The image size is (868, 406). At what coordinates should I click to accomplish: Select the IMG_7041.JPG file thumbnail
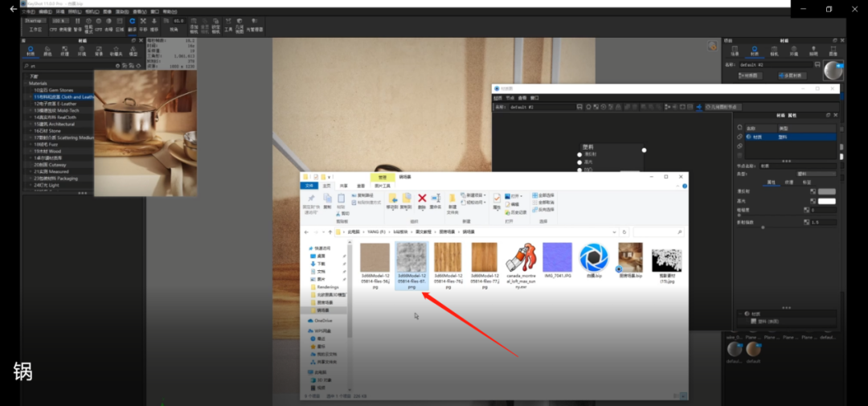[557, 257]
